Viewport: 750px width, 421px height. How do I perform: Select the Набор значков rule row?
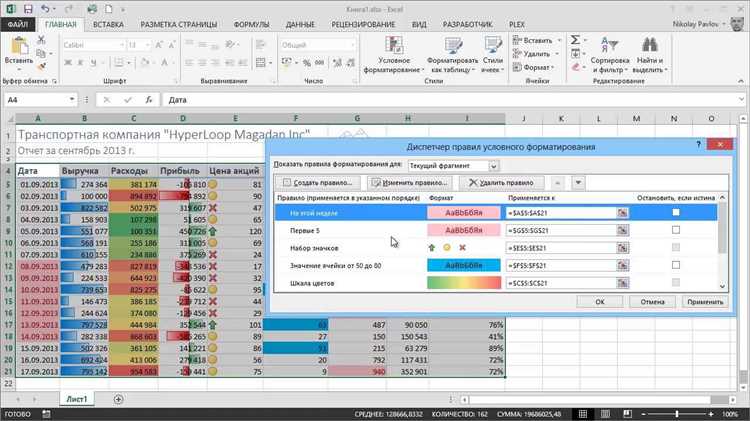point(496,248)
